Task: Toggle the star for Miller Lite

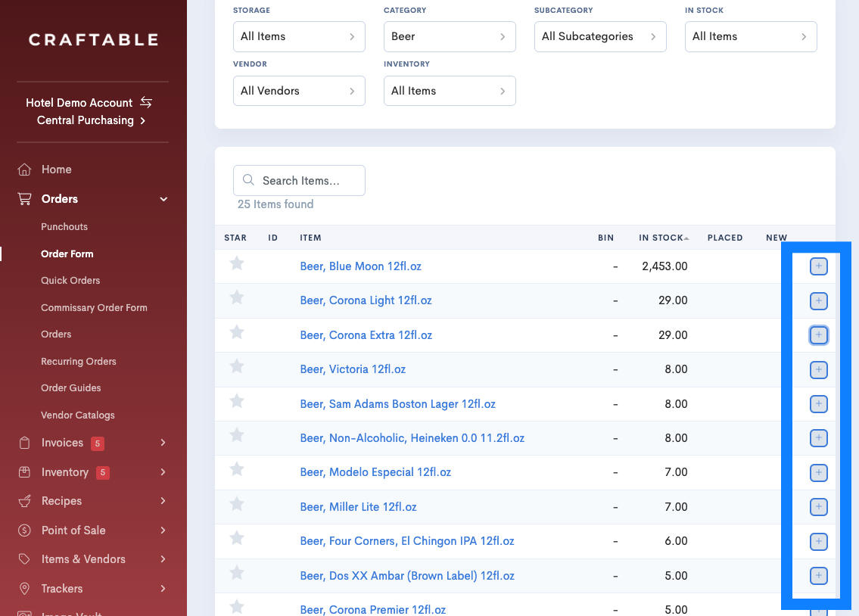Action: [237, 504]
